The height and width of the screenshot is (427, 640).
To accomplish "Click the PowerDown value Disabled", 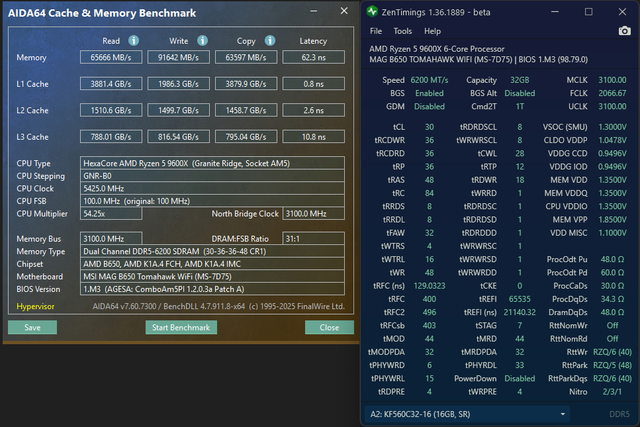I will [x=520, y=378].
